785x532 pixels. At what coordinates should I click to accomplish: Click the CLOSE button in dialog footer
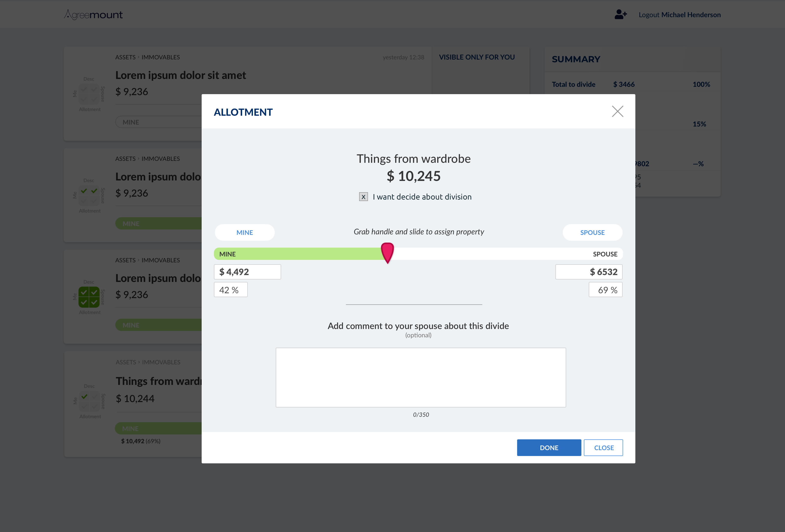click(x=603, y=448)
